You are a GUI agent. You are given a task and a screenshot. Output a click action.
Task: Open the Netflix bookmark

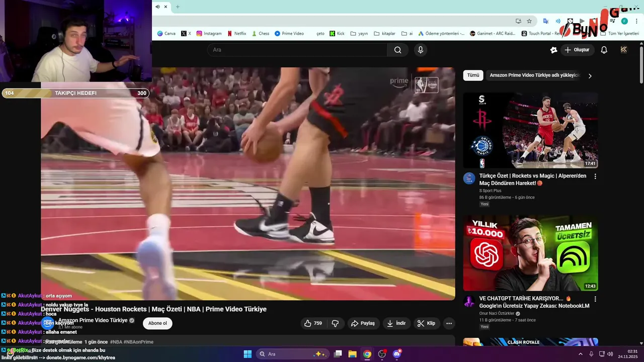237,34
